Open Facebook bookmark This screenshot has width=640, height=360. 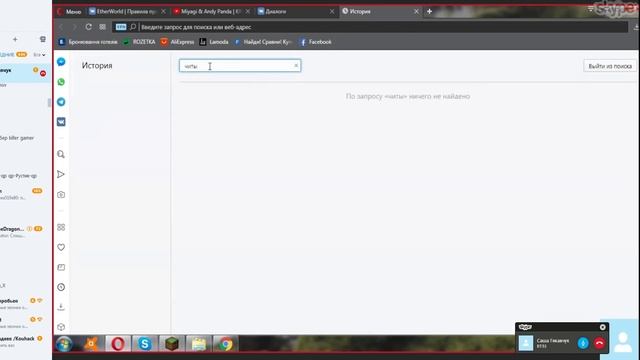pos(316,42)
